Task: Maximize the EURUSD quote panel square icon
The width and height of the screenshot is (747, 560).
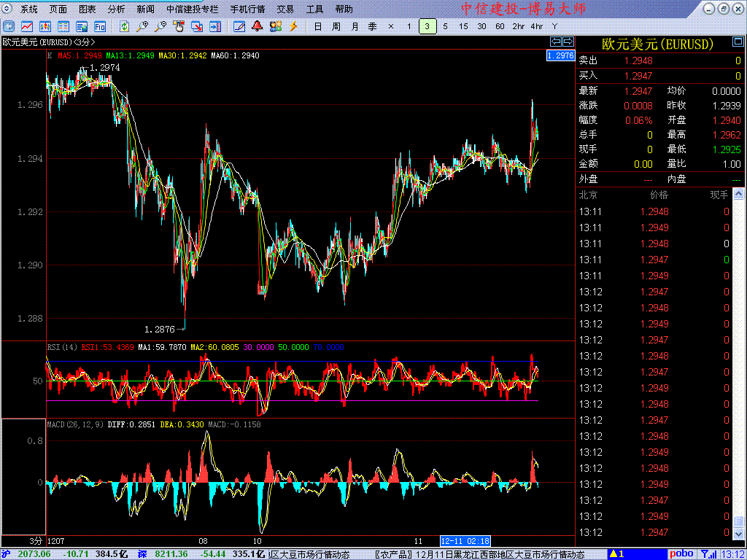Action: [x=737, y=43]
